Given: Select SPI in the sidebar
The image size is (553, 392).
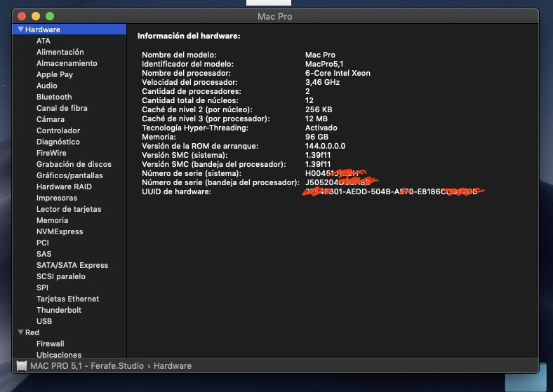Looking at the screenshot, I should click(x=42, y=288).
